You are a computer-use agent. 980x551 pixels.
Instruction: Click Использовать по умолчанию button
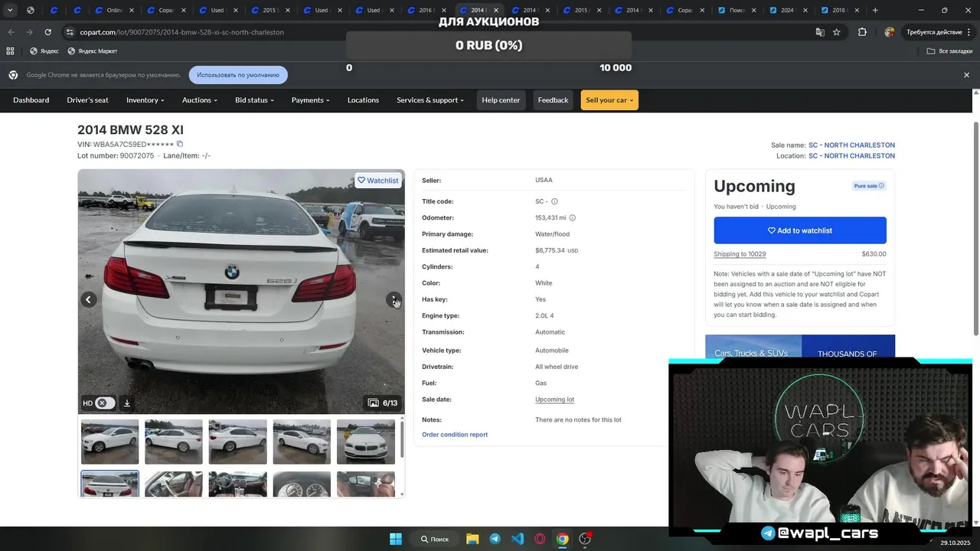pos(238,75)
